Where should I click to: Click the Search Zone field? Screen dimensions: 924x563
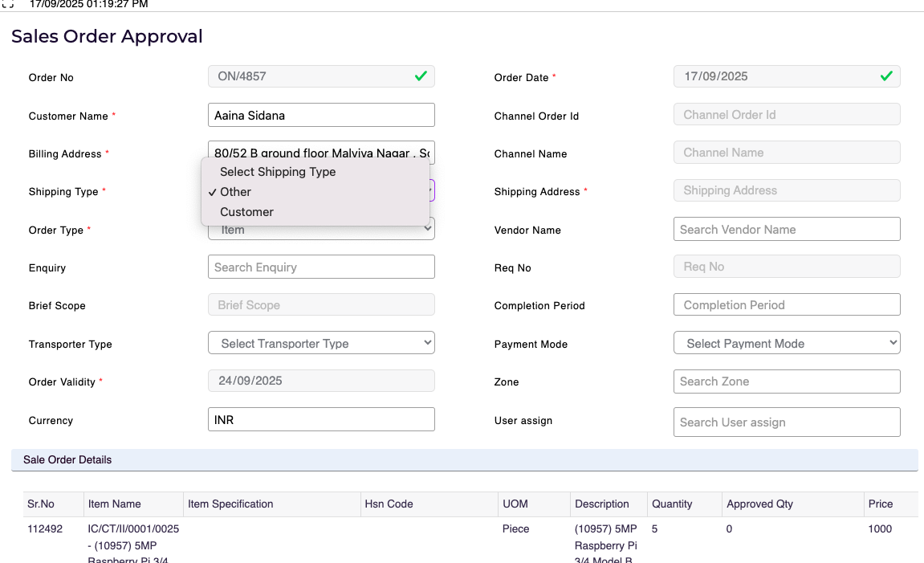787,381
